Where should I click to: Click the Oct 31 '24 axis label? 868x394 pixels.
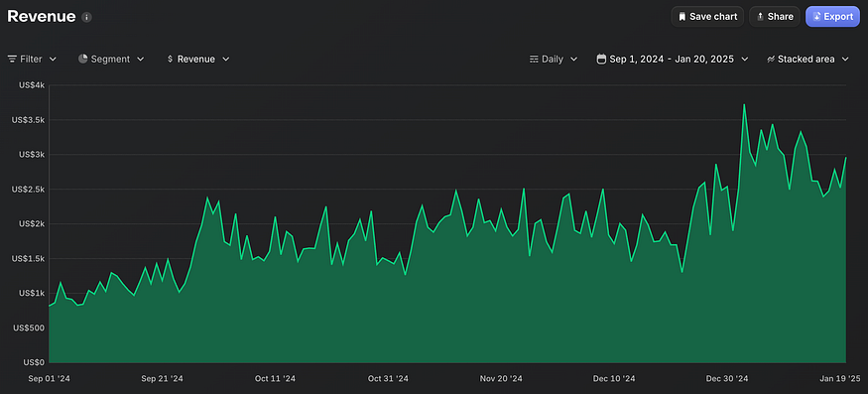(388, 378)
